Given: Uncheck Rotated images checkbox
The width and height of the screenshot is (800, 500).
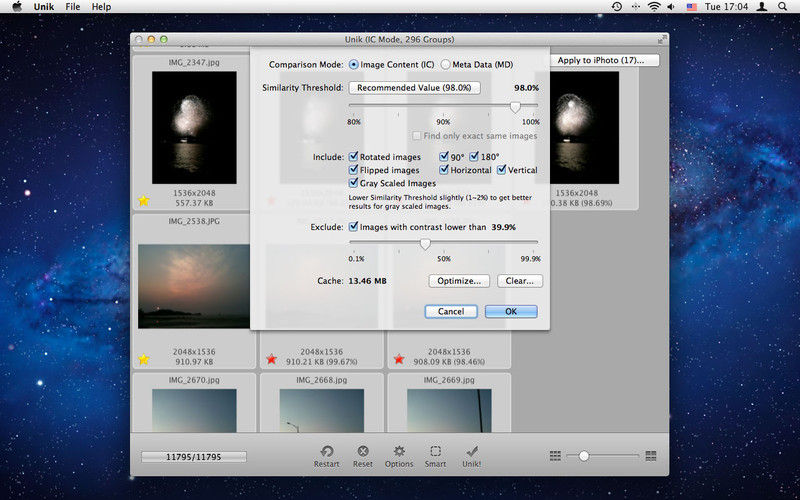Looking at the screenshot, I should 353,157.
